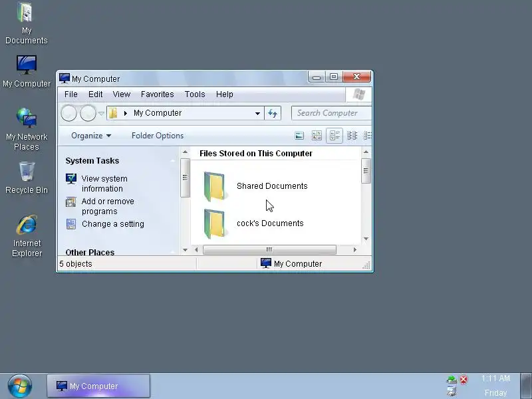This screenshot has width=532, height=399.
Task: Select cock's Documents folder icon
Action: point(214,223)
